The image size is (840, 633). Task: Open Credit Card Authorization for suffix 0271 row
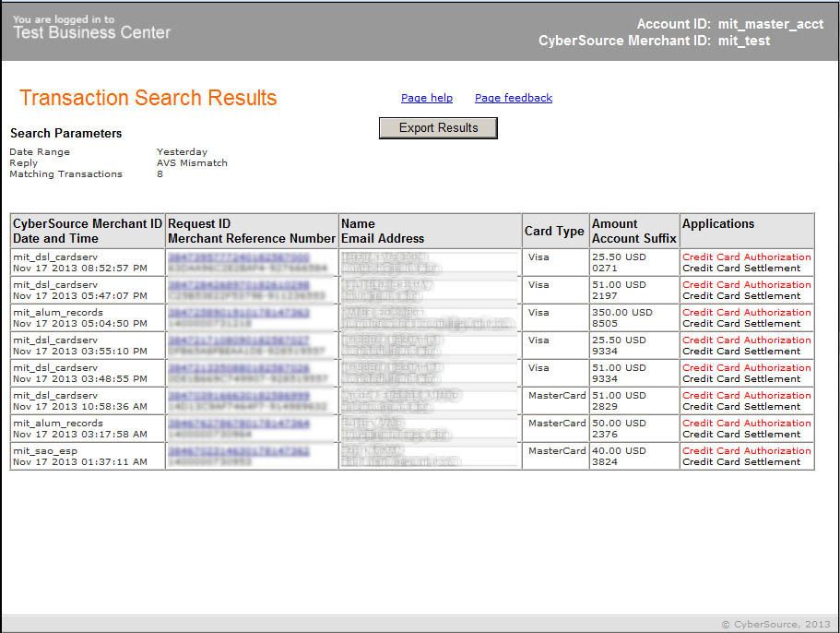pyautogui.click(x=746, y=257)
